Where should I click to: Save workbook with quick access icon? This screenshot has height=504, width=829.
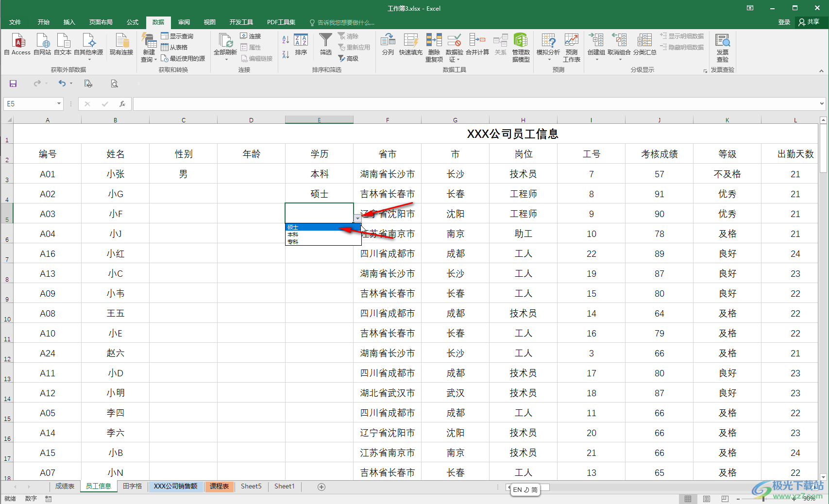(13, 84)
